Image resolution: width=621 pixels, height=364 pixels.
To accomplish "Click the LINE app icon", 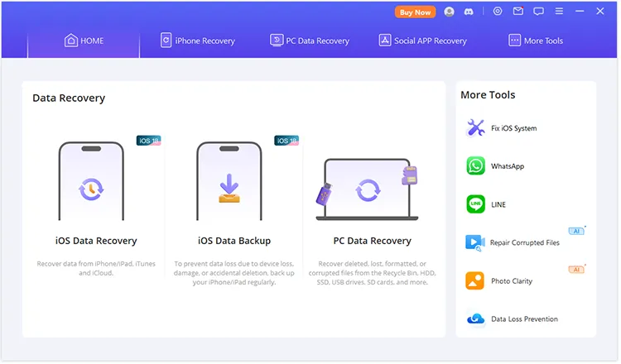I will point(475,204).
